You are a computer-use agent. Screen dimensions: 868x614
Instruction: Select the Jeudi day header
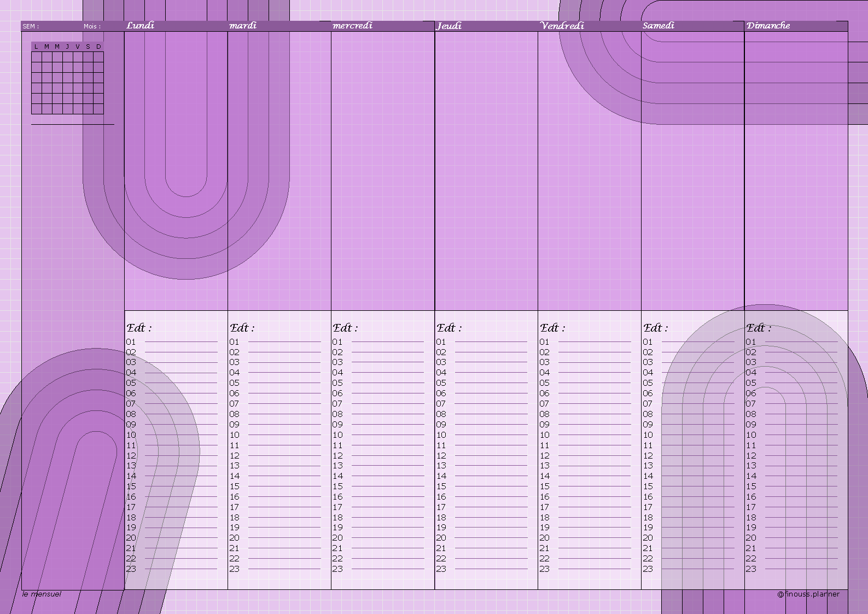point(449,26)
